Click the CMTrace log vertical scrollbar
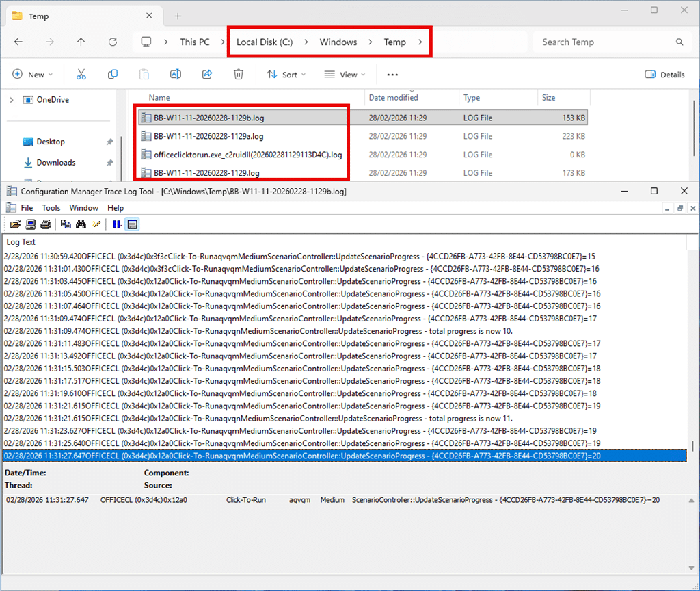 692,342
